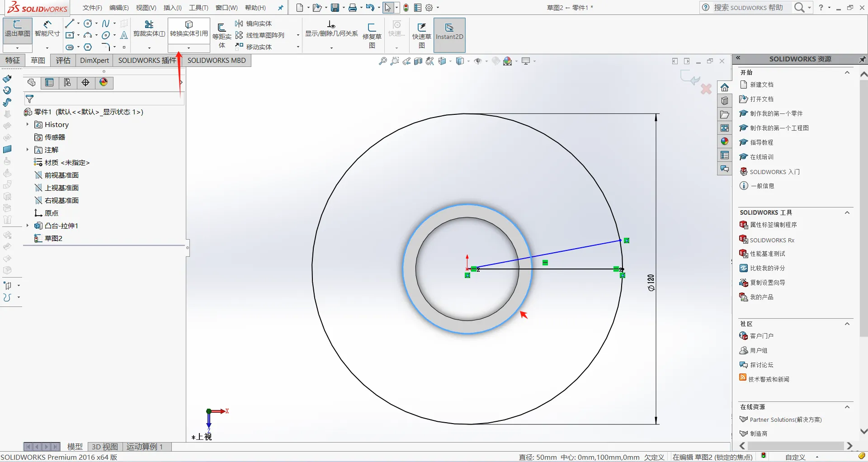Click Display/Delete Relations (显示/删除几何关系) icon
The width and height of the screenshot is (868, 462).
pos(331,29)
